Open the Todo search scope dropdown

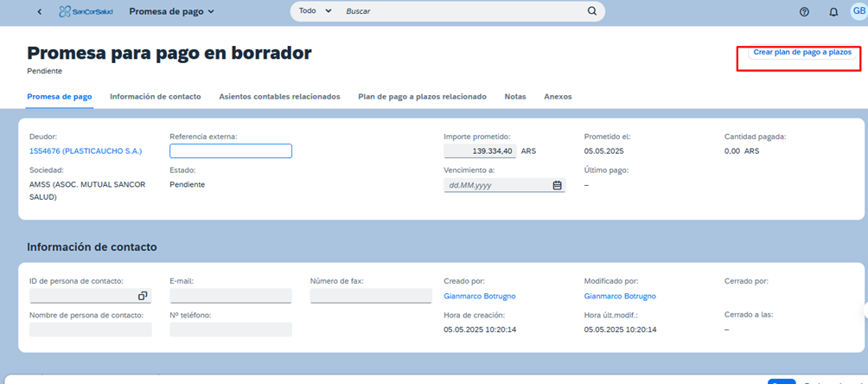click(312, 12)
